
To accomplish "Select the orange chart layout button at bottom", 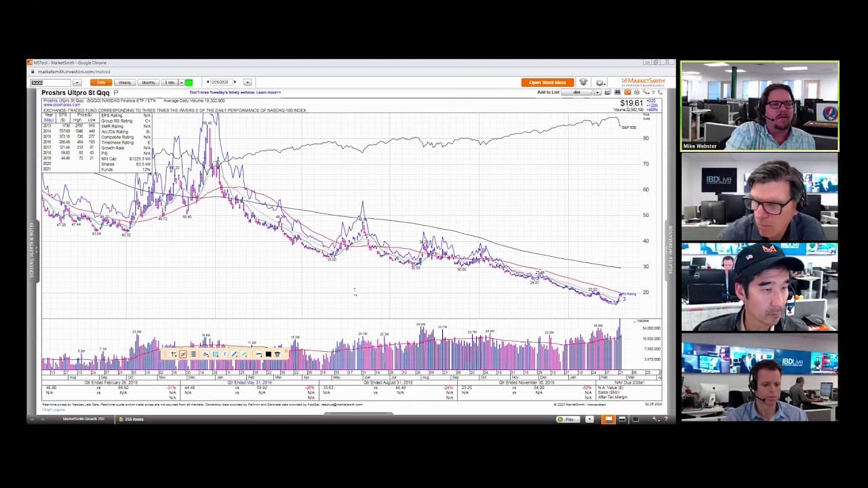I will pyautogui.click(x=608, y=419).
